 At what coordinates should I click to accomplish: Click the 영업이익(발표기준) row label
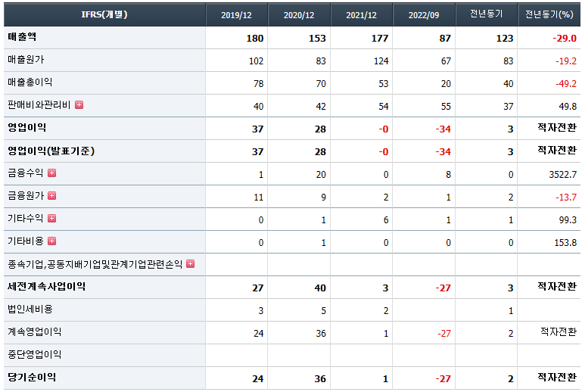[51, 151]
